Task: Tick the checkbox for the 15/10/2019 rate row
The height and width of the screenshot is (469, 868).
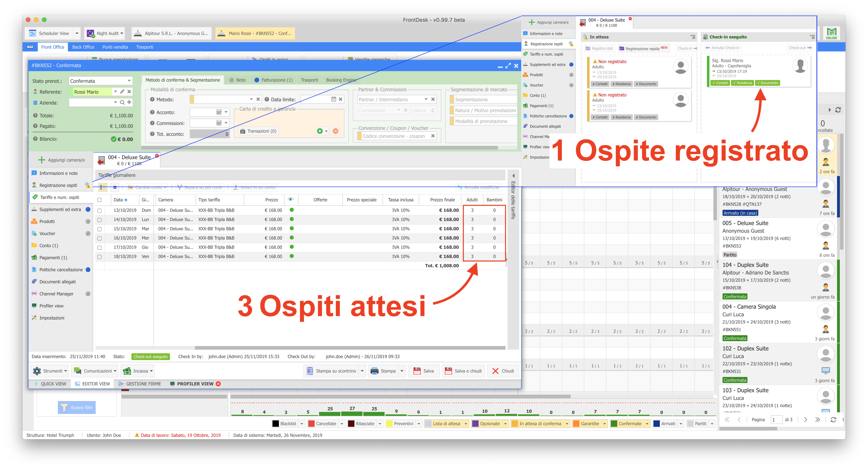Action: [99, 229]
